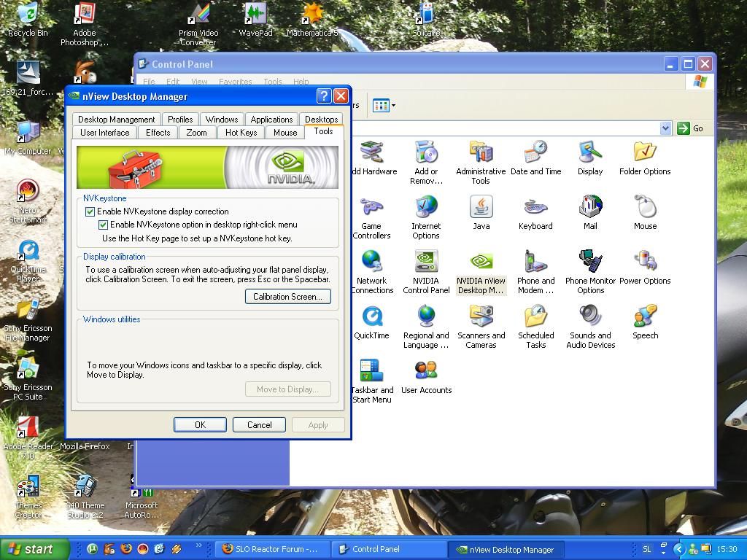The height and width of the screenshot is (560, 747).
Task: Open Network Connections icon
Action: (x=372, y=272)
